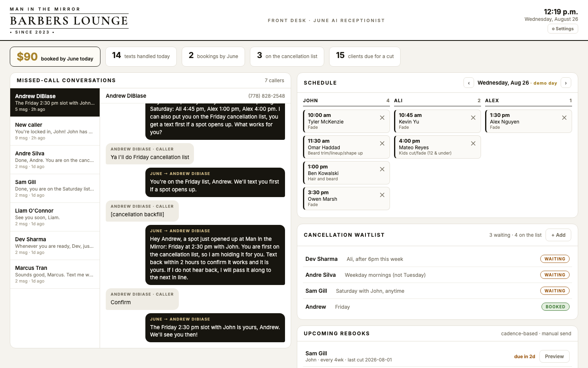The width and height of the screenshot is (588, 368).
Task: Click the Barbers Lounge logo
Action: click(69, 20)
